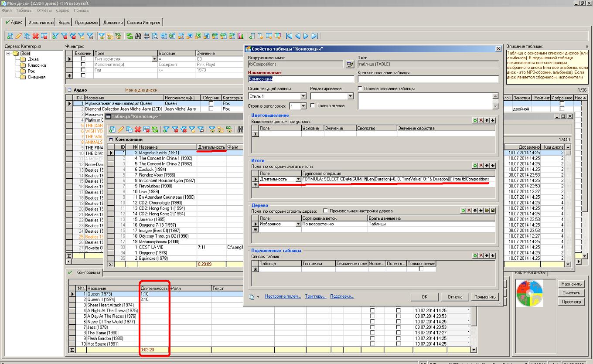This screenshot has height=364, width=593.
Task: Open dropdown arrow beside bottom-left dialog document icon
Action: [x=258, y=297]
